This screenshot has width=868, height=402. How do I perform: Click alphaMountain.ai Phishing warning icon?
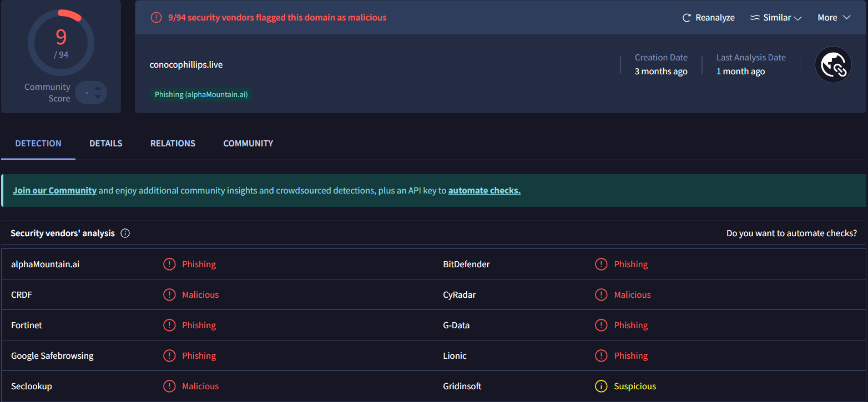coord(169,264)
